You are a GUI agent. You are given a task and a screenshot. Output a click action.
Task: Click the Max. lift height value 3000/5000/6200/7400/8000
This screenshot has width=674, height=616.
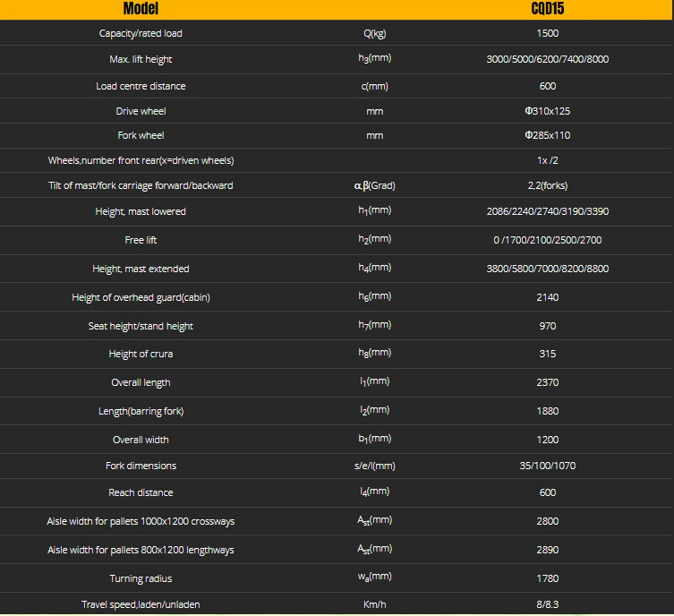[548, 59]
